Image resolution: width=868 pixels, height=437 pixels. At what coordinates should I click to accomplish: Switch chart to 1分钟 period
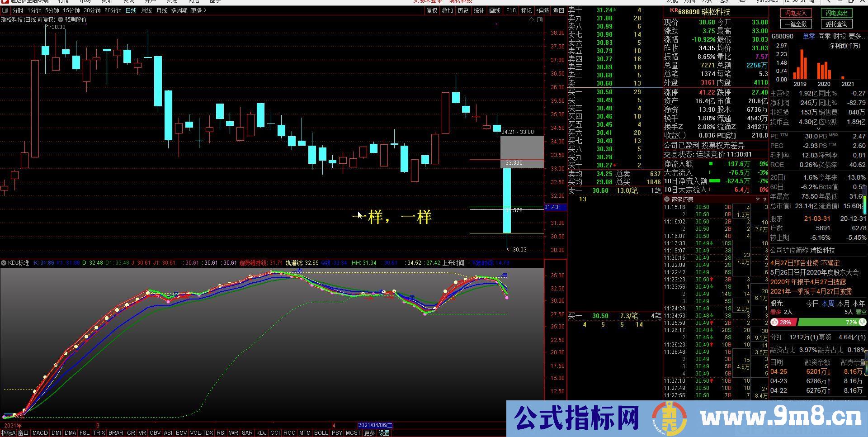[34, 10]
